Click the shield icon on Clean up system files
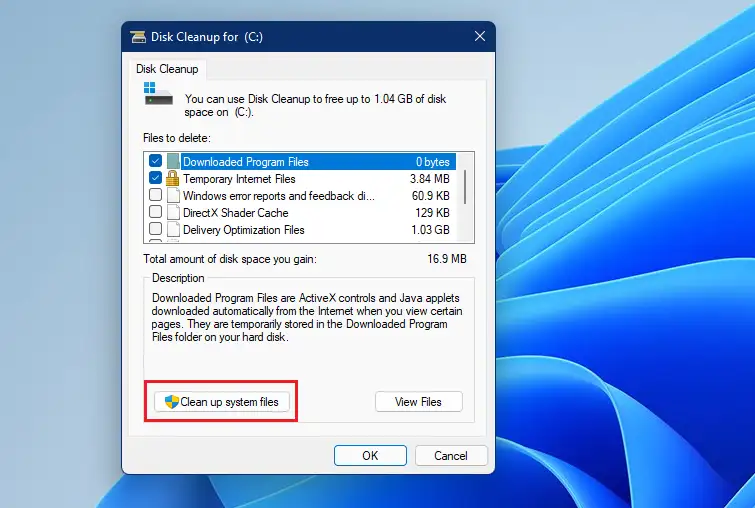The height and width of the screenshot is (508, 755). pos(171,402)
